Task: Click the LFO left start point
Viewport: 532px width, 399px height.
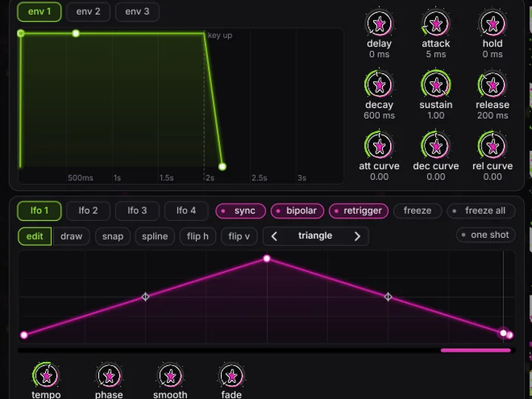Action: tap(24, 335)
